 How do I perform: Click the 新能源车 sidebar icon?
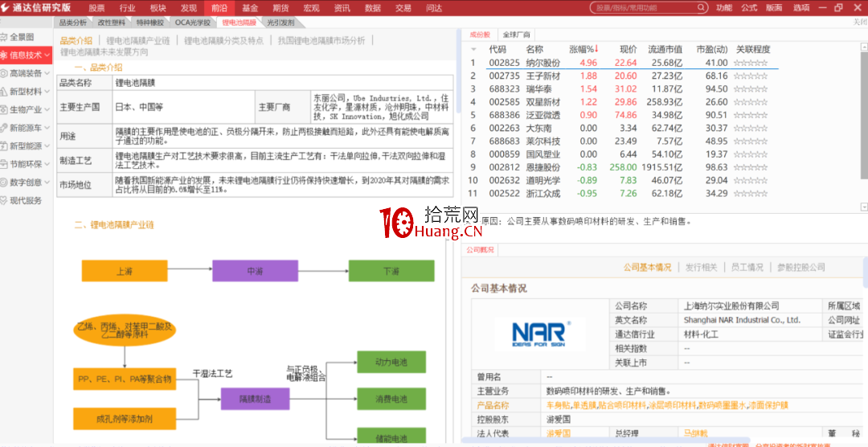[x=4, y=128]
